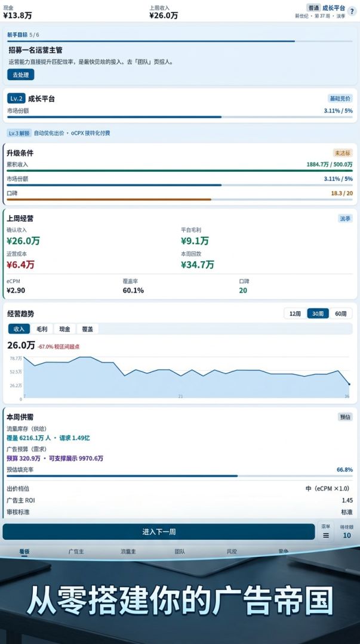360x644 pixels.
Task: Open the 风控 bottom navigation tab
Action: tap(232, 552)
